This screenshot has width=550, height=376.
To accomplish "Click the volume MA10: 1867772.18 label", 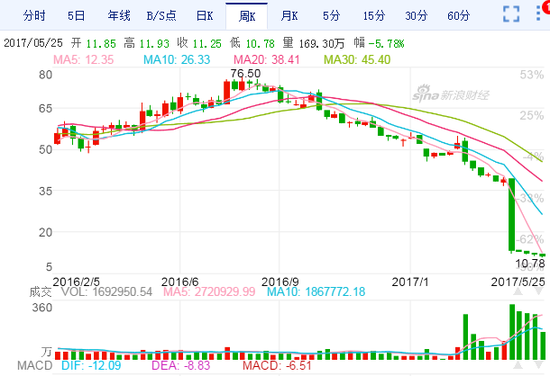I will [x=316, y=292].
